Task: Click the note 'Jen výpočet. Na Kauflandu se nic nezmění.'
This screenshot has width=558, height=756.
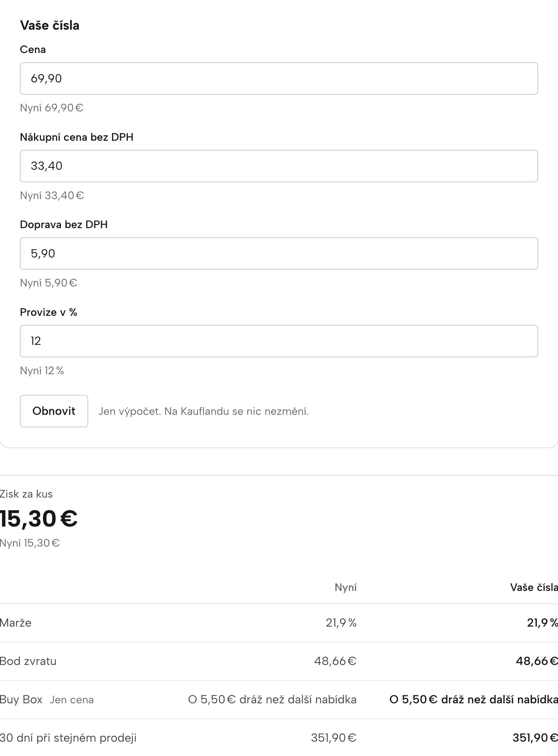Action: (x=203, y=411)
